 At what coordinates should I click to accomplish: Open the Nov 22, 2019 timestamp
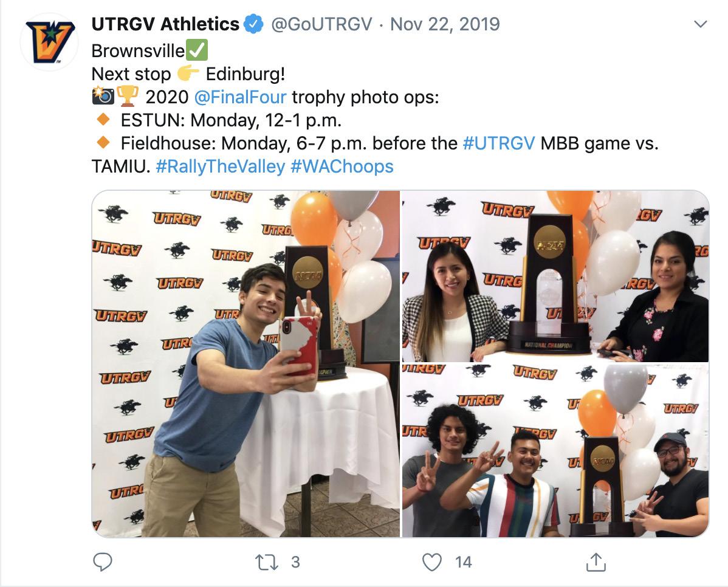[x=445, y=24]
